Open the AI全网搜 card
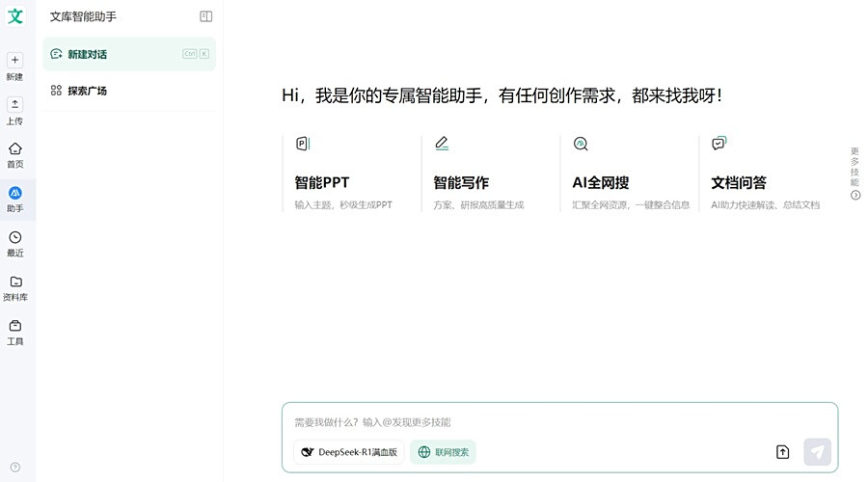This screenshot has width=868, height=482. point(628,174)
